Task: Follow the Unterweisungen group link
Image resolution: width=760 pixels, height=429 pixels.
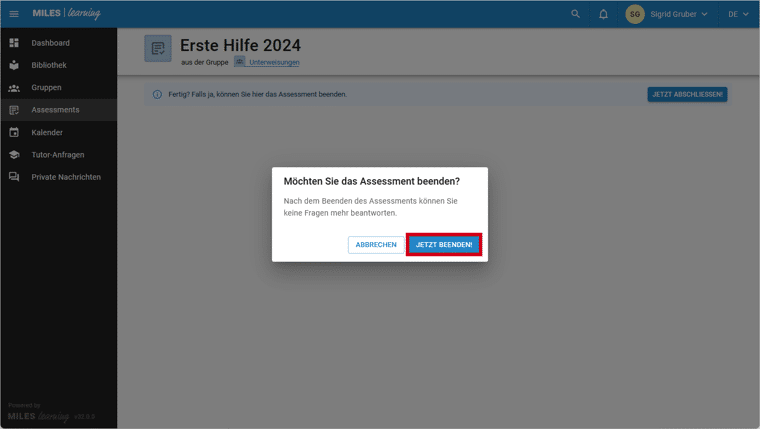Action: [273, 62]
